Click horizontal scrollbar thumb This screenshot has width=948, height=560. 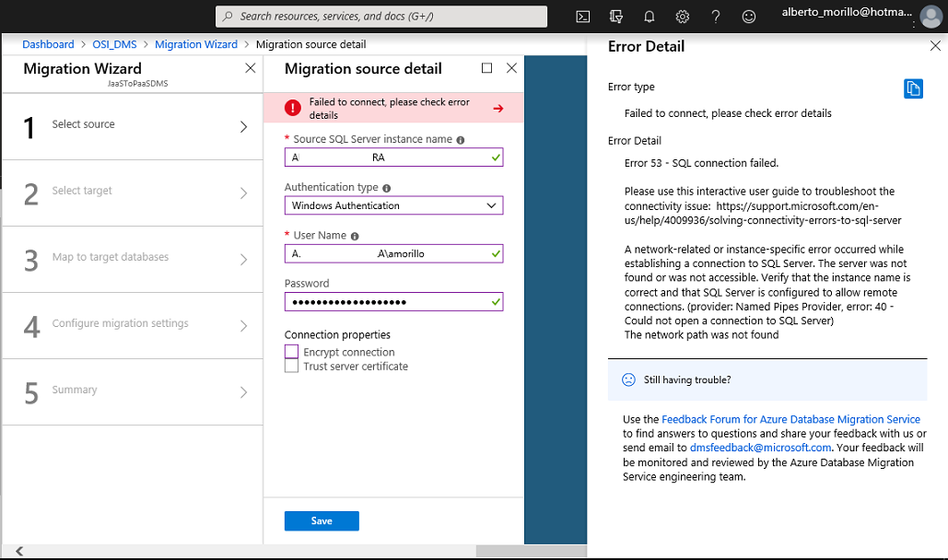(531, 551)
